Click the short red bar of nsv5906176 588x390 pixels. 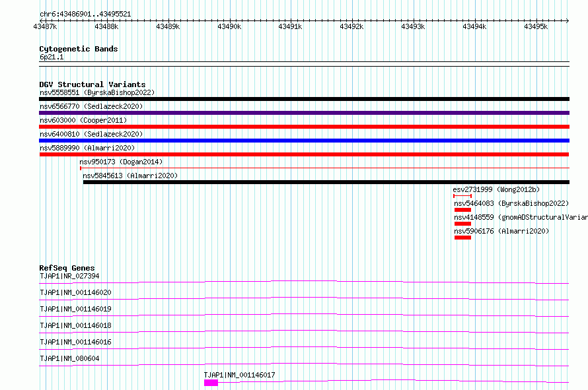462,238
